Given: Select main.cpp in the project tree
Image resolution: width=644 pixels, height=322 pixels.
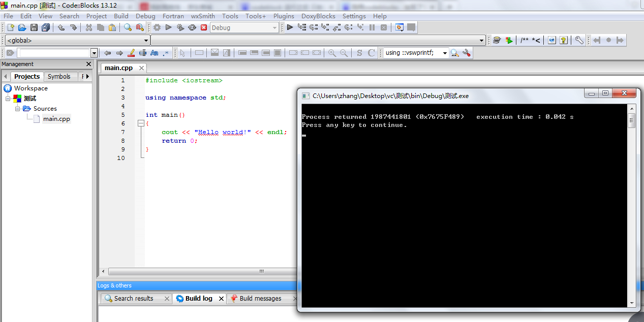Looking at the screenshot, I should click(56, 119).
